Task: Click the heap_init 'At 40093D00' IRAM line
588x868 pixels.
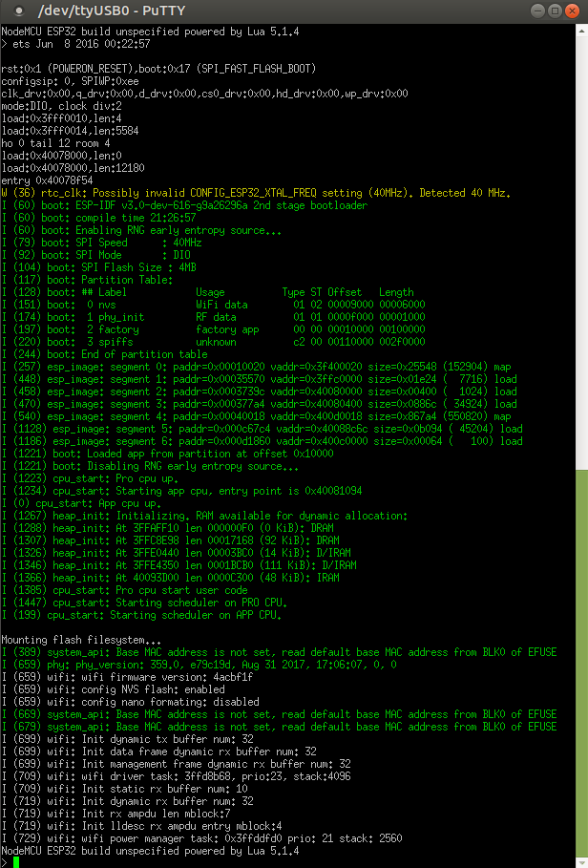Action: [170, 578]
